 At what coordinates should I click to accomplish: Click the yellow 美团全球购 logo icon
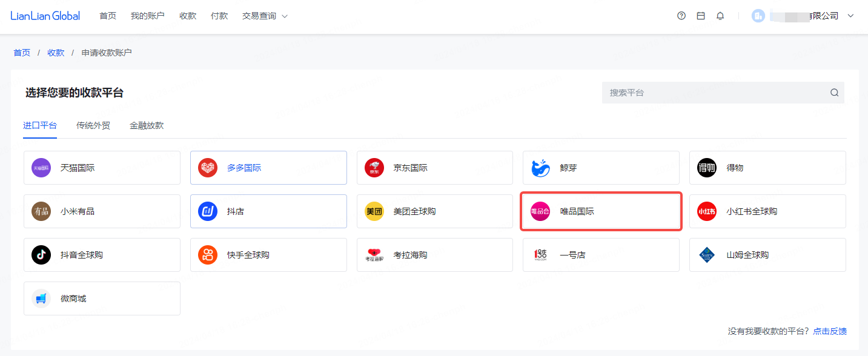(x=374, y=211)
